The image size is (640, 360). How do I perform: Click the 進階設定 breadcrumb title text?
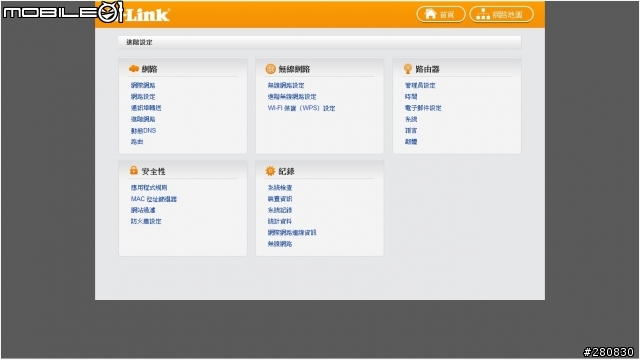pyautogui.click(x=139, y=42)
